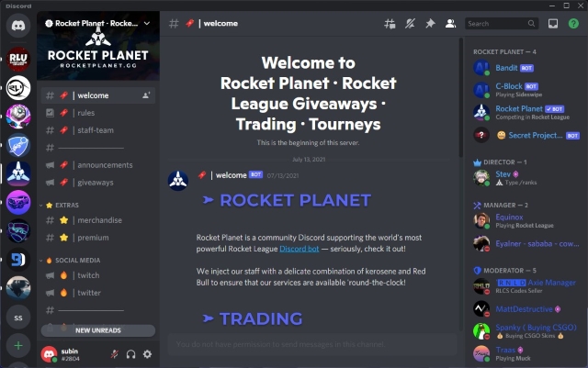Click the search magnifier icon
The height and width of the screenshot is (368, 588).
(531, 24)
